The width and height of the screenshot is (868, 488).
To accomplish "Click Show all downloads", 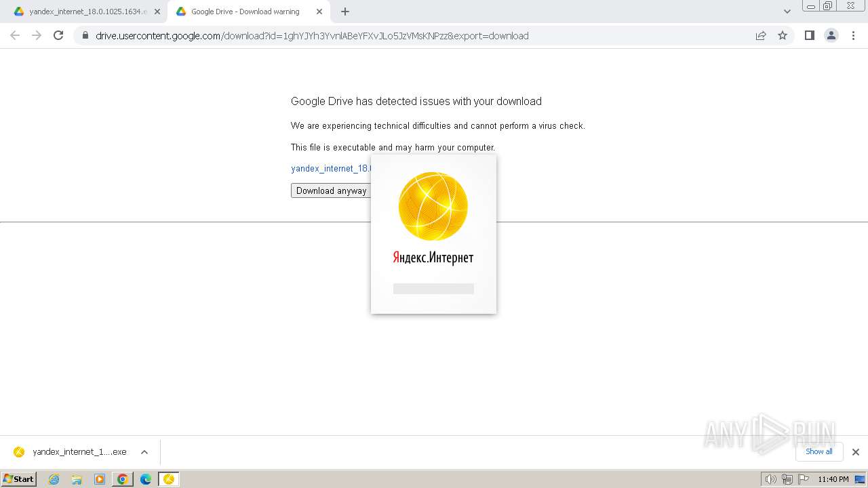I will coord(819,451).
